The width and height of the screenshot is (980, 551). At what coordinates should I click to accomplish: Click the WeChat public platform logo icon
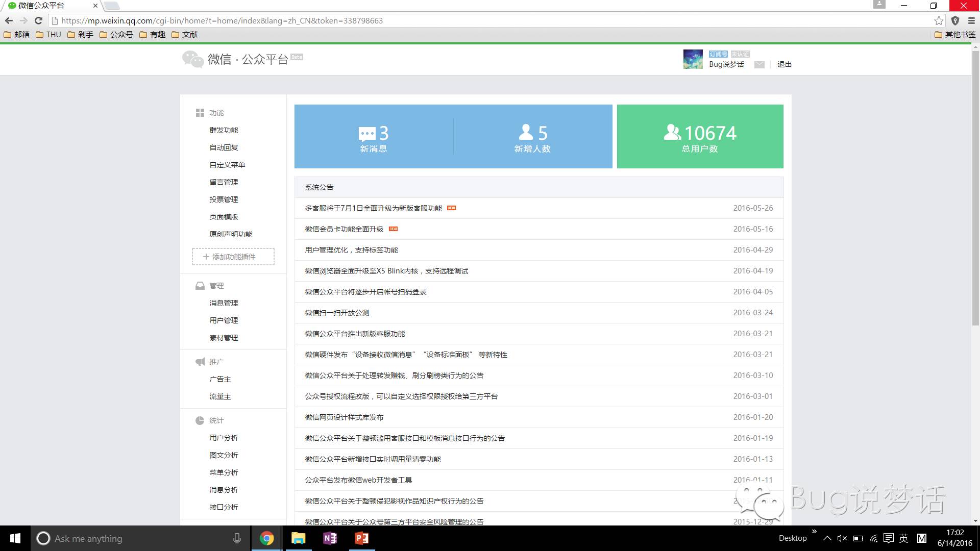pos(193,60)
